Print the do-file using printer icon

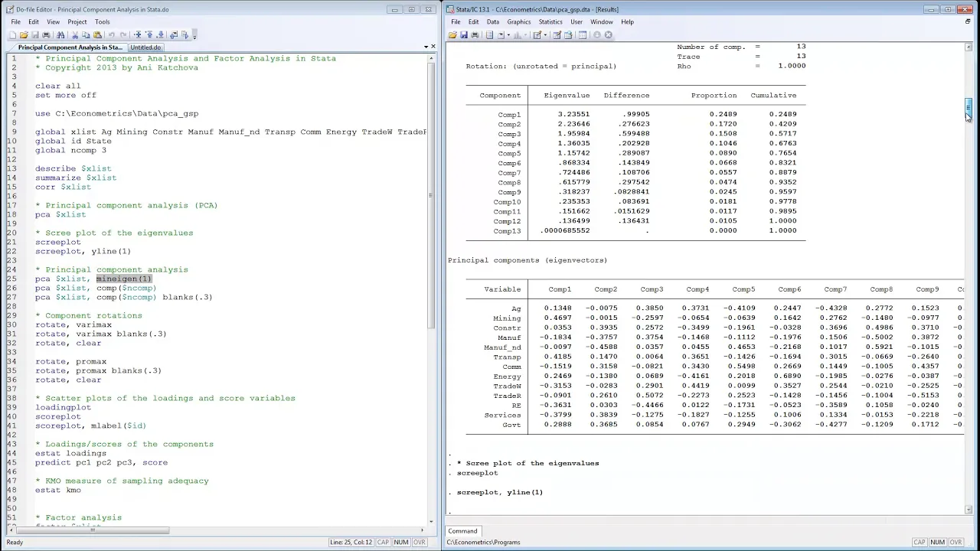tap(46, 35)
